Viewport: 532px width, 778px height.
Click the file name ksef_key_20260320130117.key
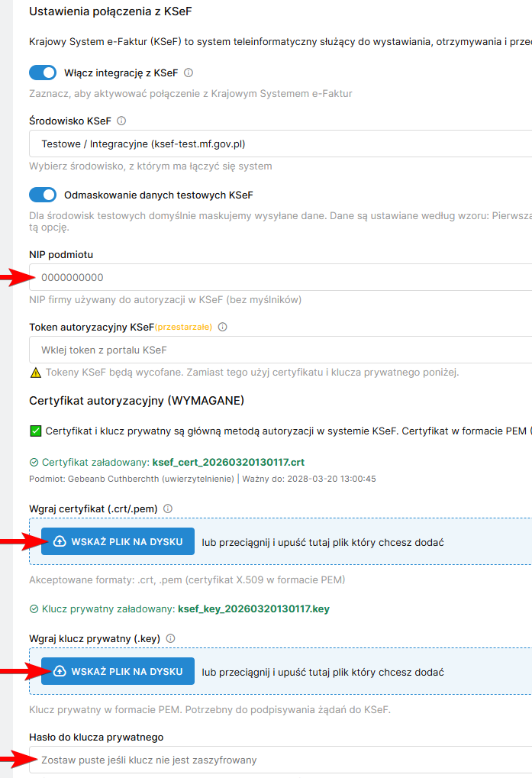[x=254, y=609]
